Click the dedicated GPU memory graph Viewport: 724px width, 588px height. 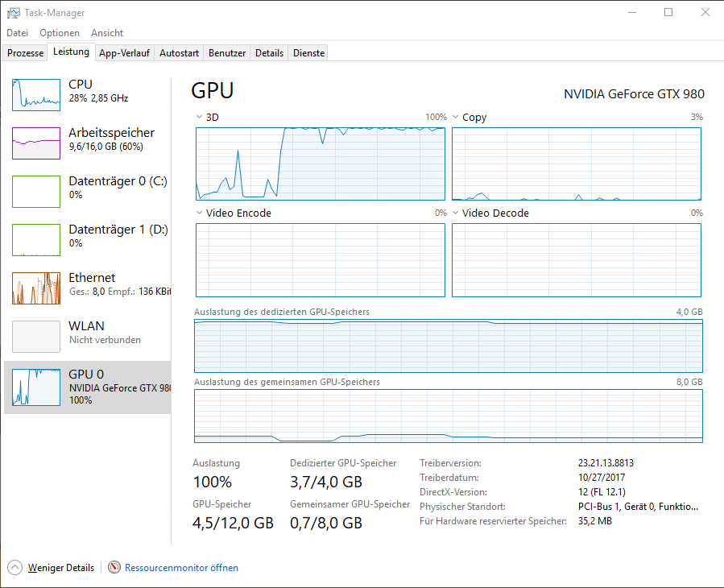coord(449,346)
